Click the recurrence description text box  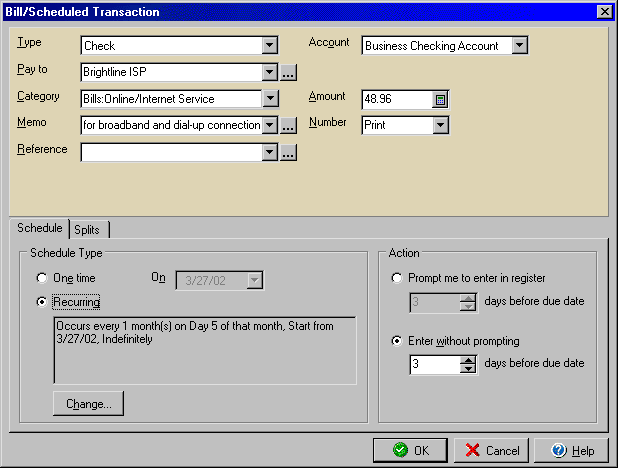click(205, 351)
